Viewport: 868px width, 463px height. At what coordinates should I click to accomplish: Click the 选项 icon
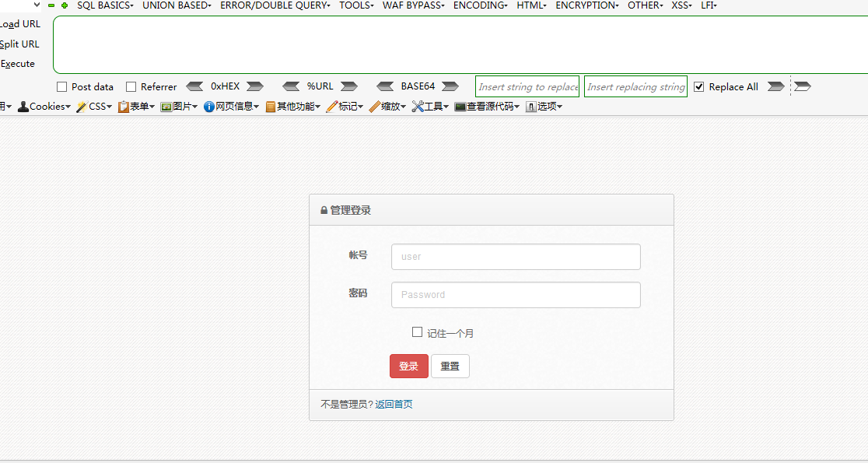click(x=531, y=107)
